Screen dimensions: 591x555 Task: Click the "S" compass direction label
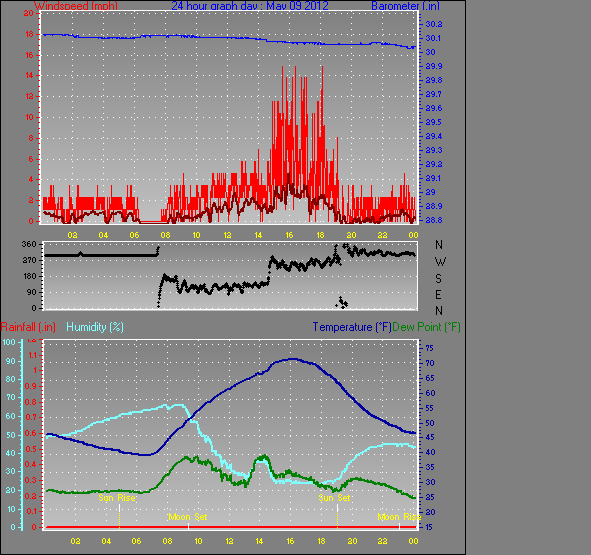point(438,279)
